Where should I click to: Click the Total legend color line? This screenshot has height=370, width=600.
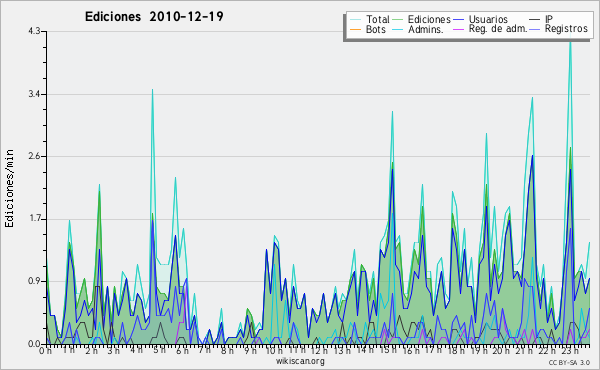[355, 20]
